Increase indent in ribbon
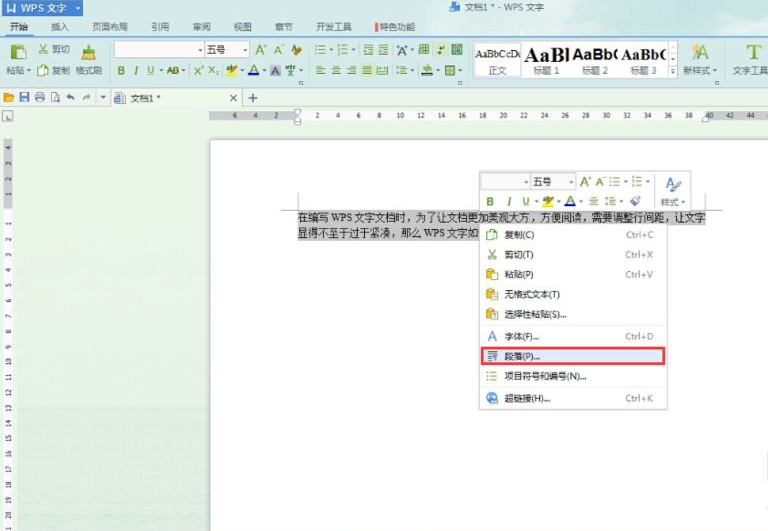This screenshot has height=531, width=768. (x=384, y=49)
